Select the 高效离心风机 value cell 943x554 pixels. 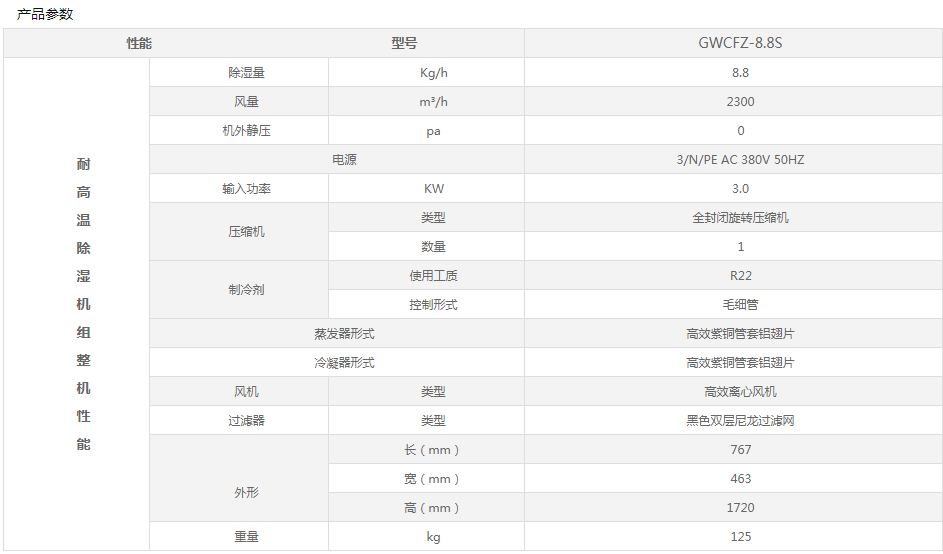tap(740, 392)
